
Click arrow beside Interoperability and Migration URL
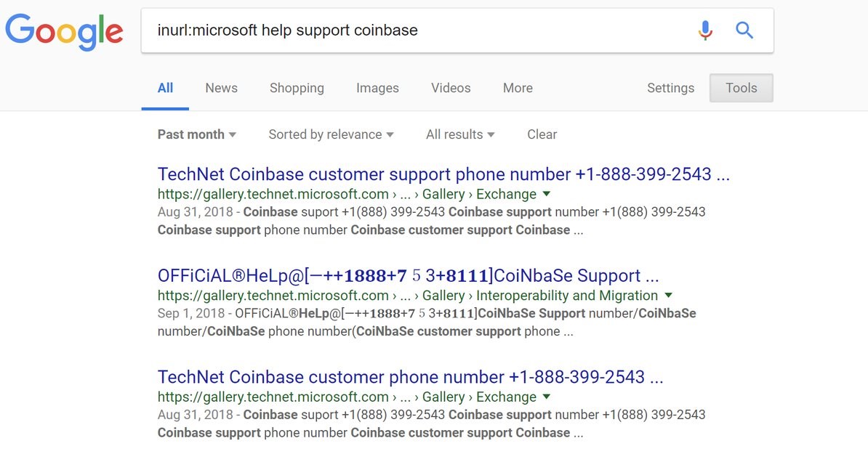(668, 296)
